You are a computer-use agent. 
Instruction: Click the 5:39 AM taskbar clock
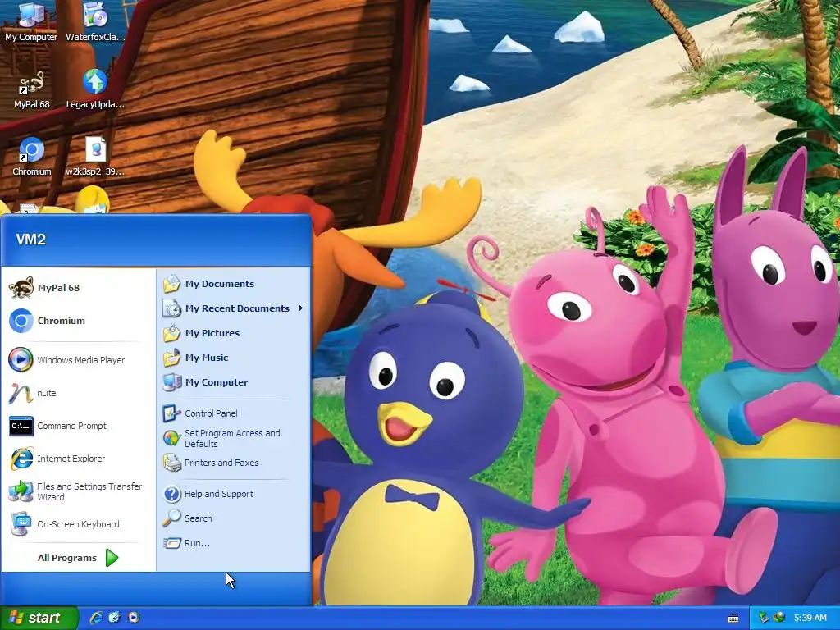(810, 618)
